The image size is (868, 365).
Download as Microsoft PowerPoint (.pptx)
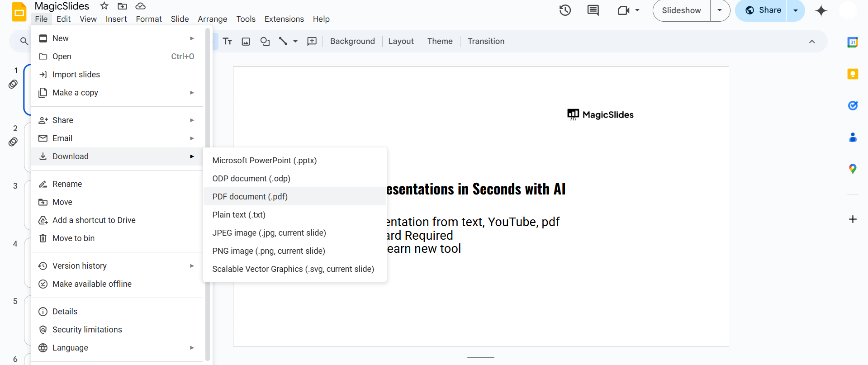point(295,161)
